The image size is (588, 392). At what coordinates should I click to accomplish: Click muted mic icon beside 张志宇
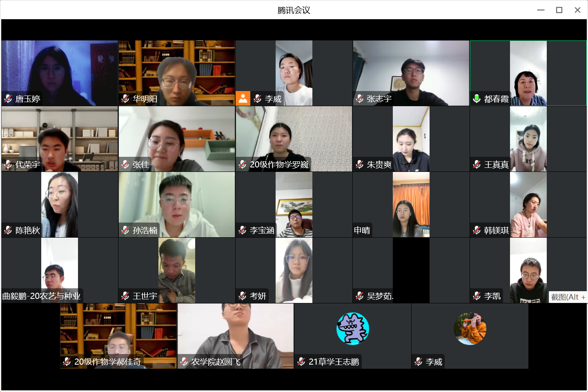(x=360, y=98)
